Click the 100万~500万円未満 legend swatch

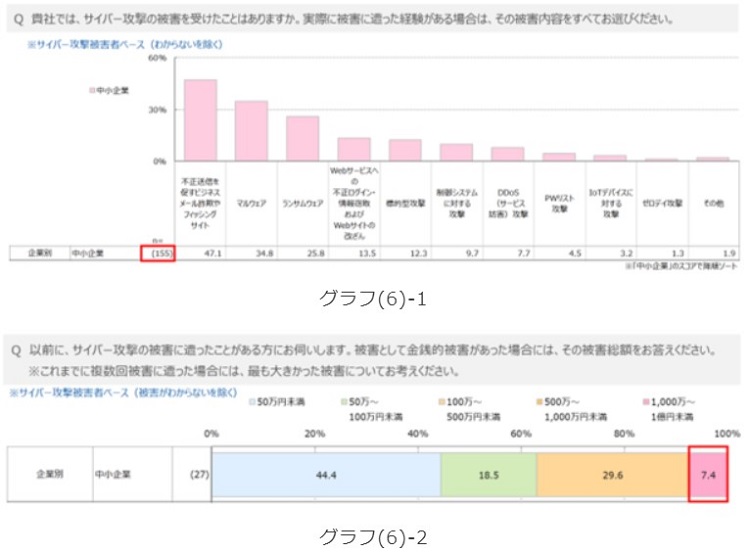(x=442, y=402)
